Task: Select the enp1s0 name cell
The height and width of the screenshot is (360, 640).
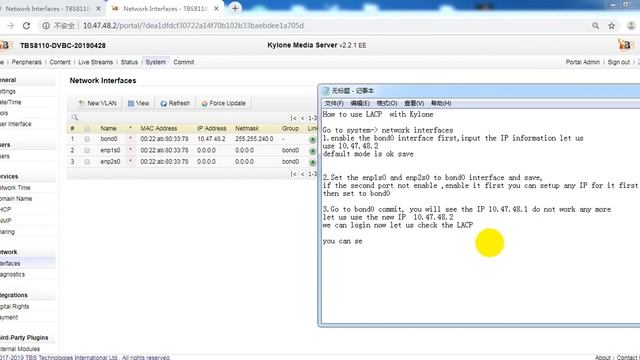Action: click(110, 151)
